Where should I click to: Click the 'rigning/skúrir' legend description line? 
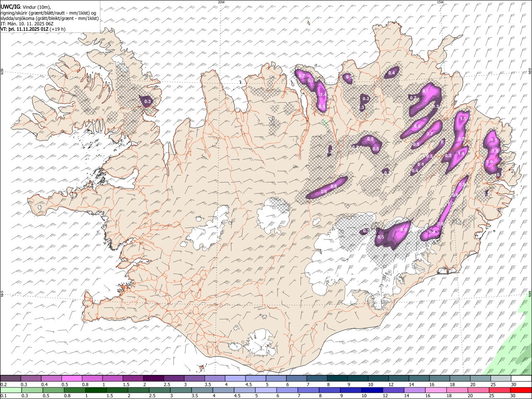pos(48,13)
